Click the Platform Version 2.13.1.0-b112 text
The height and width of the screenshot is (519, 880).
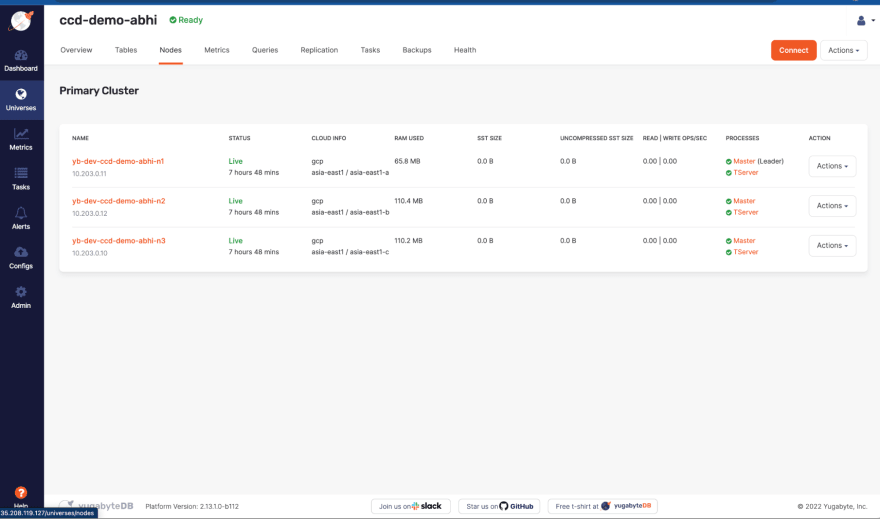[192, 507]
